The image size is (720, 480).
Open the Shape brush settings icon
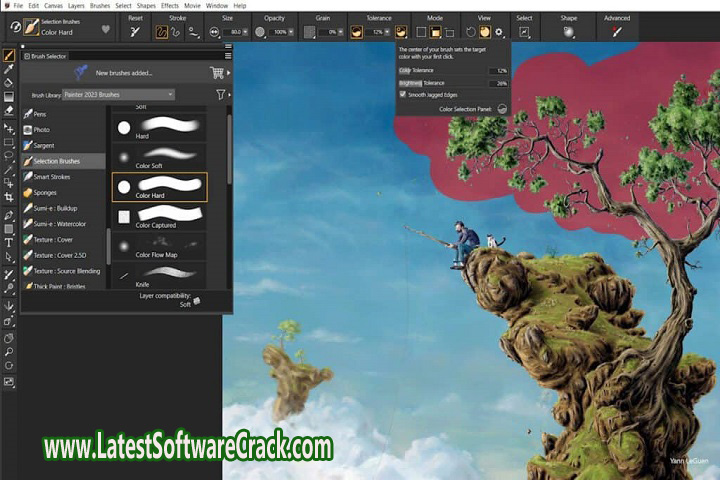pos(568,32)
